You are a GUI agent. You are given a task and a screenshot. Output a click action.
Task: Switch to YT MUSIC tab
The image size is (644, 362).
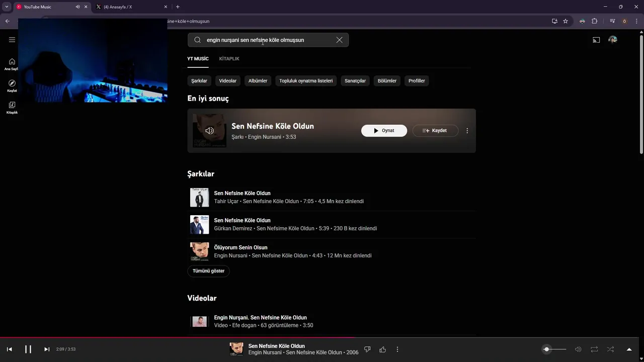point(198,59)
